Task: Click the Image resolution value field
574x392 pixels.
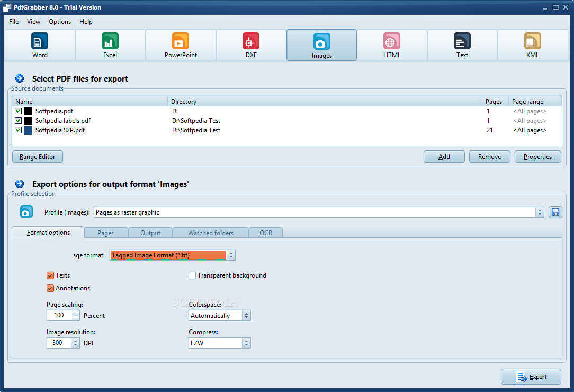Action: point(59,343)
